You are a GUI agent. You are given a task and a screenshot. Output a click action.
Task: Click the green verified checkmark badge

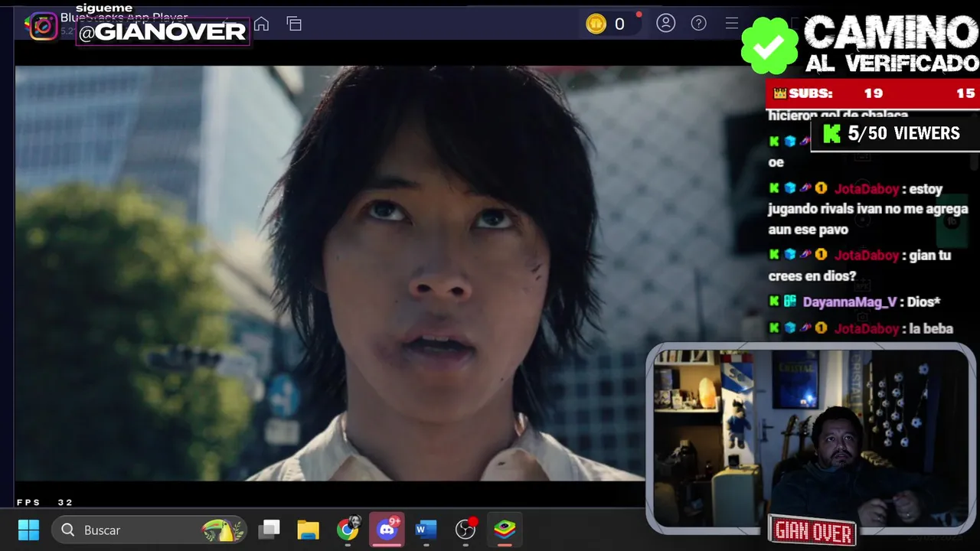[769, 45]
